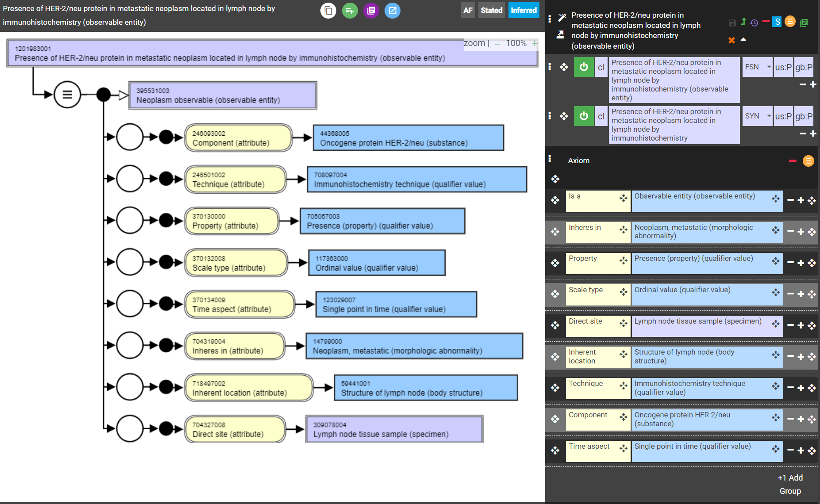Click the orange list icon in Axiom header
The height and width of the screenshot is (504, 820).
(x=808, y=161)
